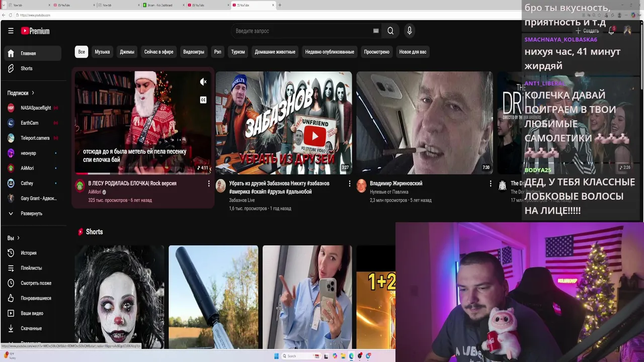Open Windows Start menu

(x=276, y=356)
